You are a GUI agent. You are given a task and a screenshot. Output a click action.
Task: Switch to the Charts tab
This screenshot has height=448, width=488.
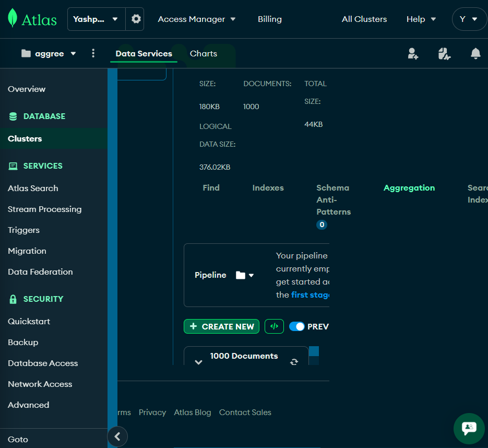point(203,54)
